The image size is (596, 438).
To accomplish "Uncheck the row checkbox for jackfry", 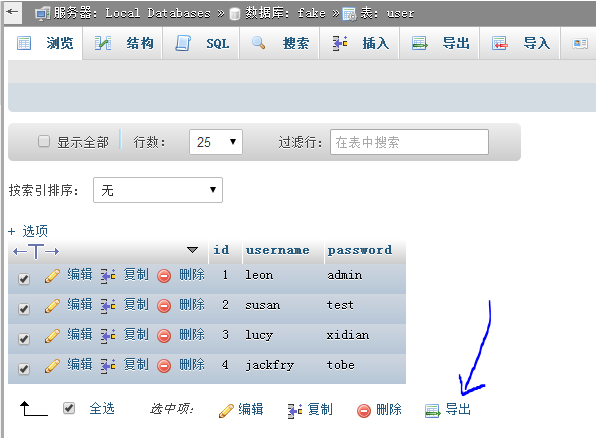I will (24, 368).
